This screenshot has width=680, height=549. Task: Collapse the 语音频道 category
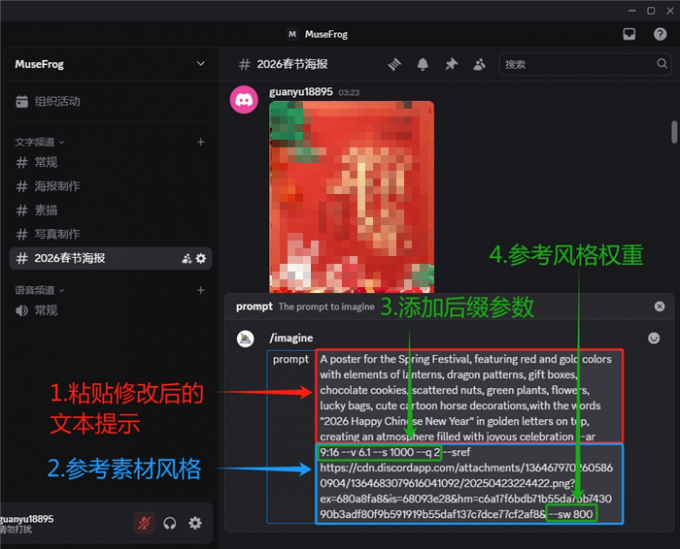[x=38, y=290]
